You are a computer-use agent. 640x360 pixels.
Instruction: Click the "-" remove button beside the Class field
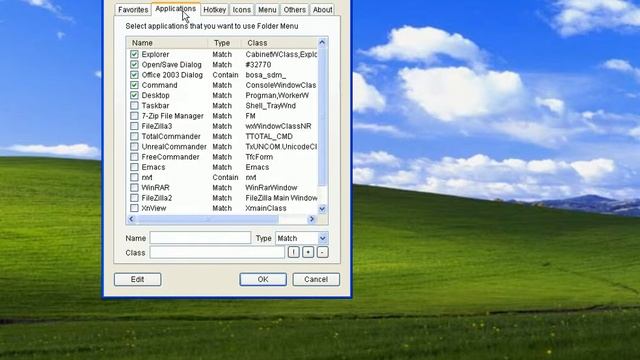[322, 252]
